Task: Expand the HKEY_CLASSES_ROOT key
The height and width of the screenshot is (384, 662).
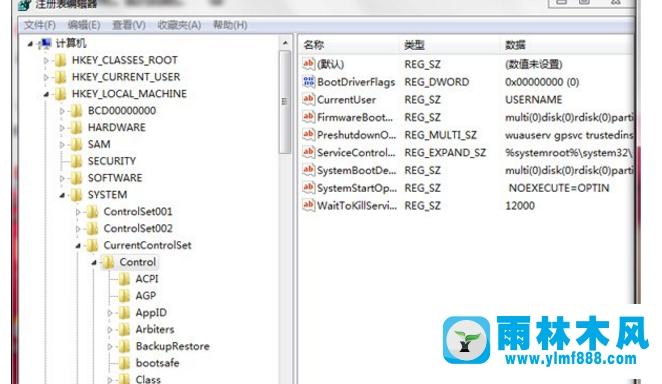Action: [46, 60]
